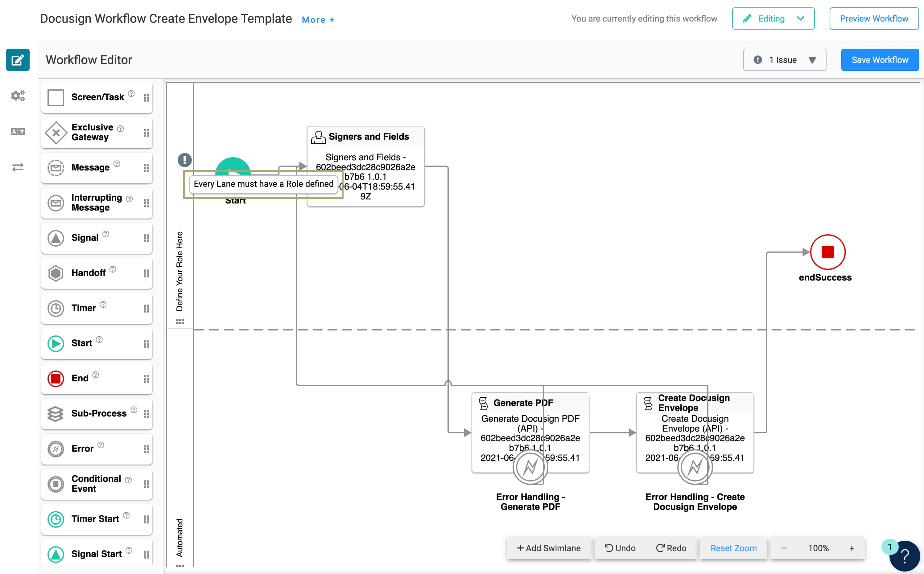Click the Every Lane must have a Role tooltip

coord(264,184)
